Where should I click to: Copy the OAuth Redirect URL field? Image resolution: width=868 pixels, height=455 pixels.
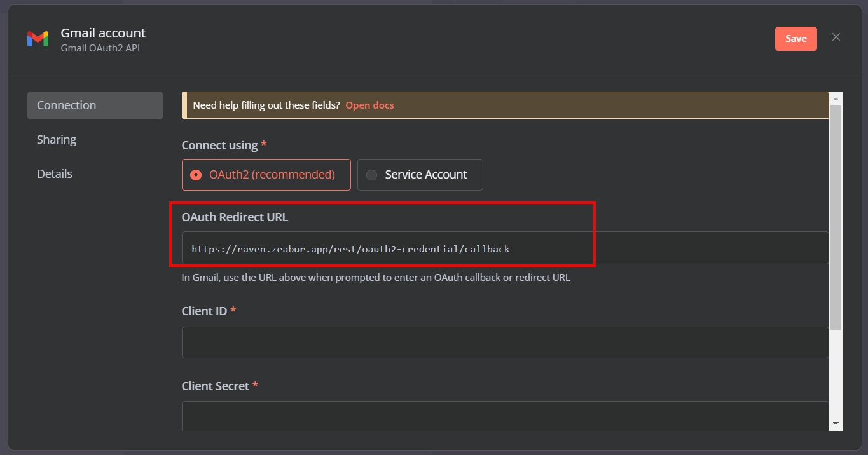[x=505, y=248]
